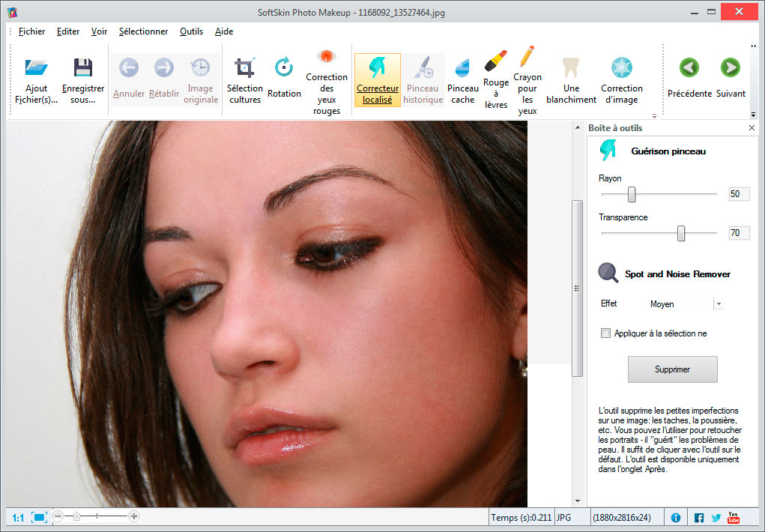Image resolution: width=765 pixels, height=532 pixels.
Task: Open the Outils menu
Action: 191,31
